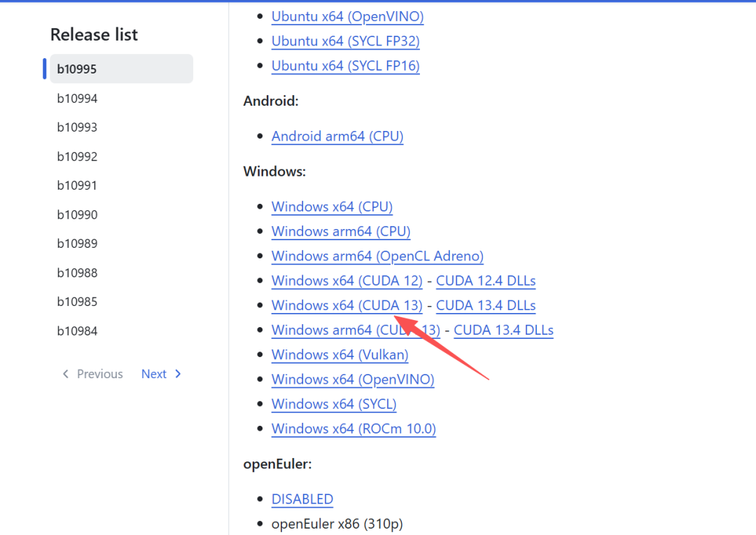
Task: Open CUDA 12.4 DLLs link
Action: pos(486,281)
